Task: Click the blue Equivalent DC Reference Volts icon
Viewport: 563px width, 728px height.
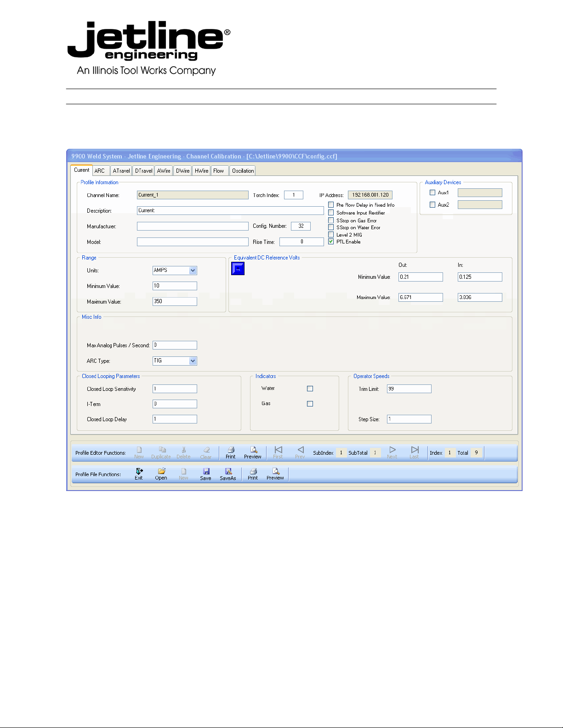Action: click(x=238, y=268)
